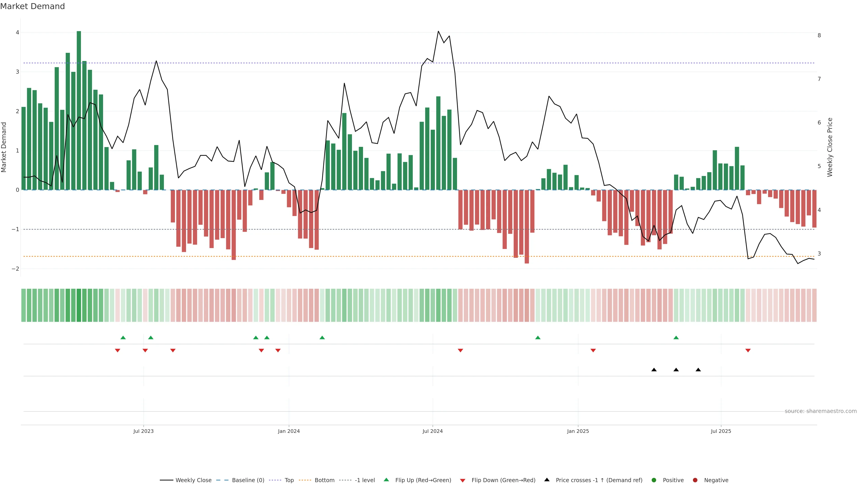The height and width of the screenshot is (488, 868).
Task: Click green Flip Up triangle legend icon
Action: coord(387,480)
